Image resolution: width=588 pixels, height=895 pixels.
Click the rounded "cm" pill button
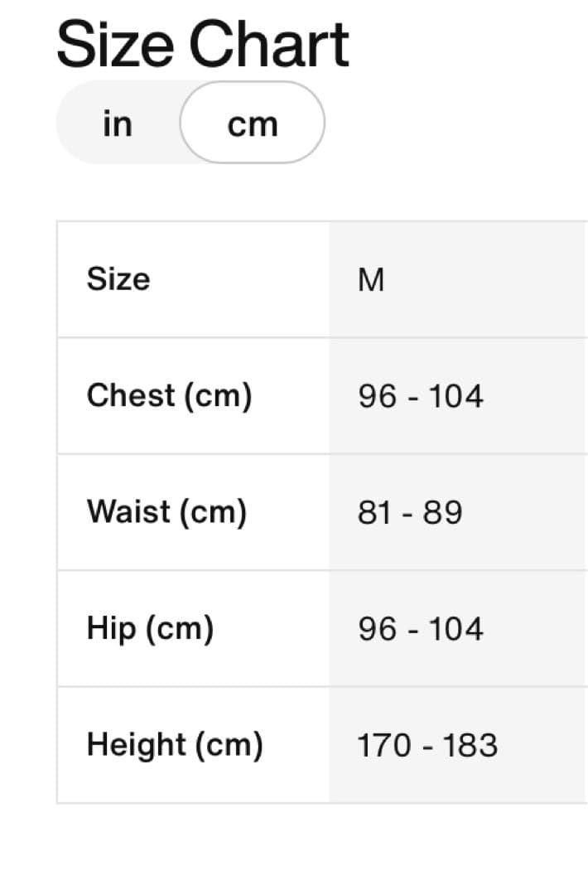(253, 123)
